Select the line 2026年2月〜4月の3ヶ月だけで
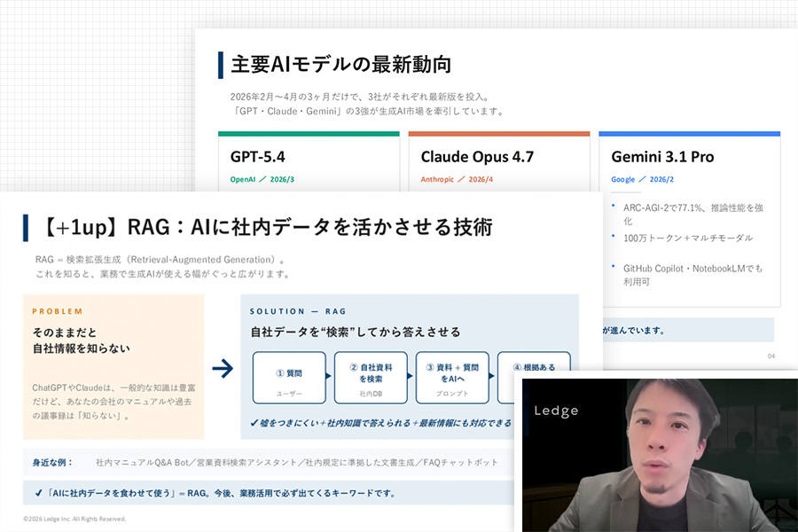This screenshot has height=532, width=798. (359, 97)
